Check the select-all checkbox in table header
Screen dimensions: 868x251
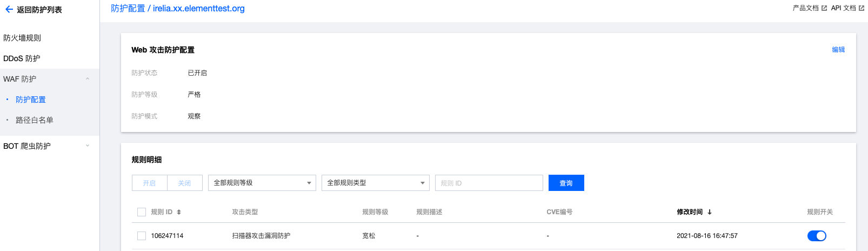click(142, 212)
